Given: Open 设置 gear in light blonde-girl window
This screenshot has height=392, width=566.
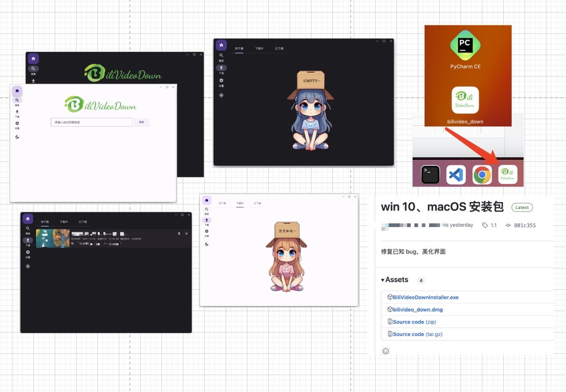Looking at the screenshot, I should (206, 231).
